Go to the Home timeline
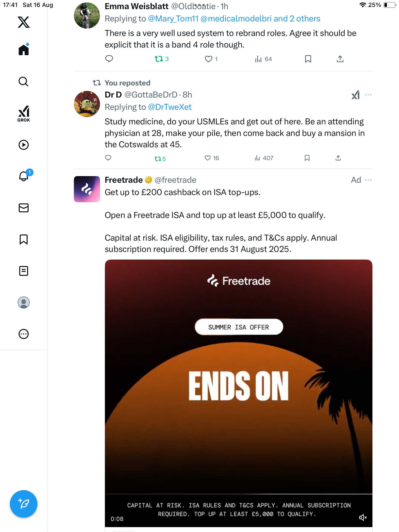Screen dimensions: 399x532 (x=24, y=50)
